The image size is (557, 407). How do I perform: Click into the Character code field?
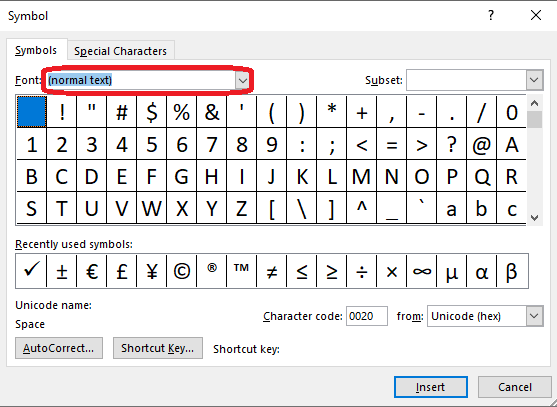tap(367, 316)
